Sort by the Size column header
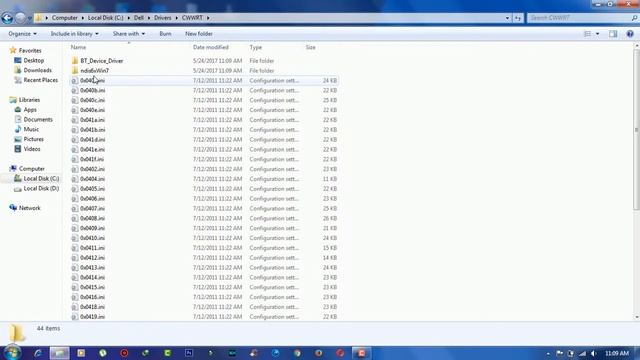 click(x=311, y=47)
